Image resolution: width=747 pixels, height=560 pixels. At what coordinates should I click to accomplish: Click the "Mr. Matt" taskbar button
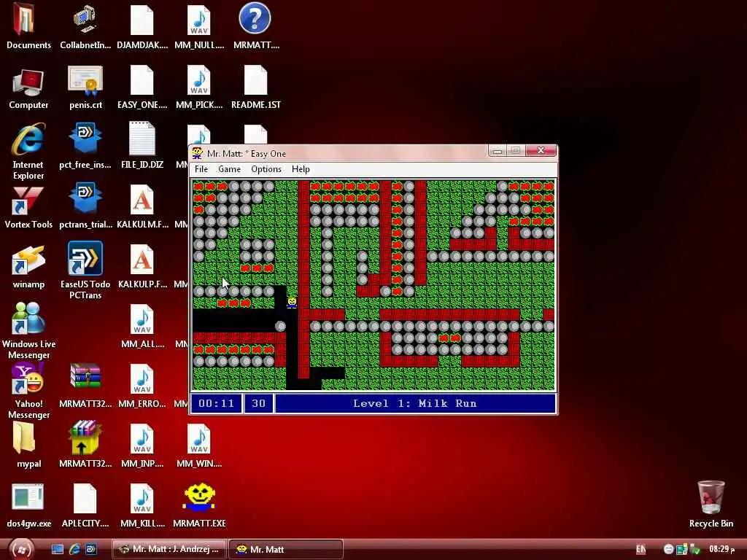click(286, 550)
